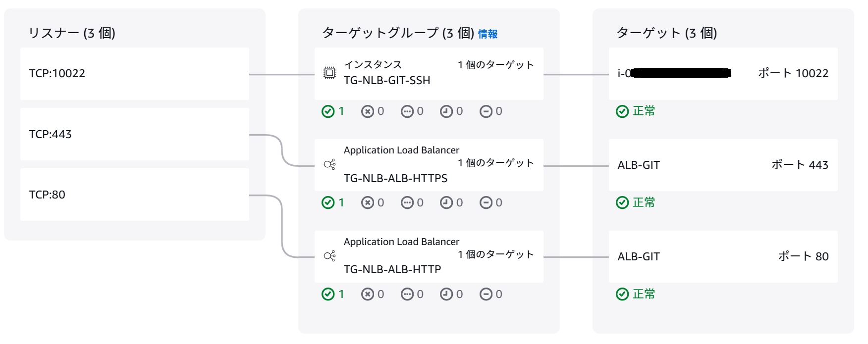This screenshot has height=344, width=868.
Task: Open the TG-NLB-ALB-HTTP target group
Action: (x=392, y=269)
